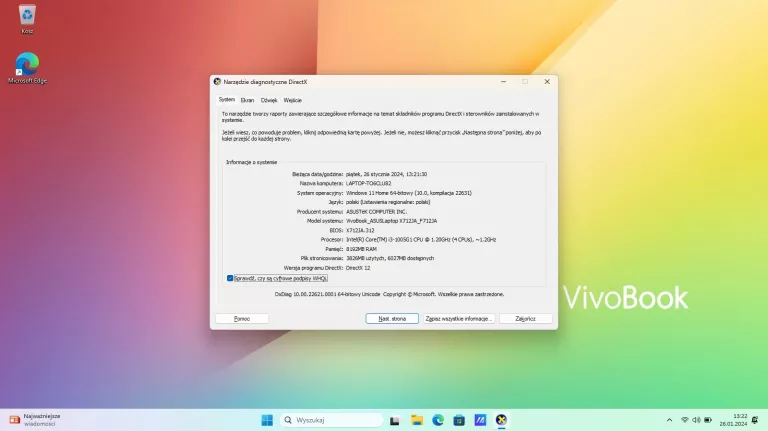The image size is (768, 431).
Task: Click the Zapisz wszystkie informacje button
Action: point(458,319)
